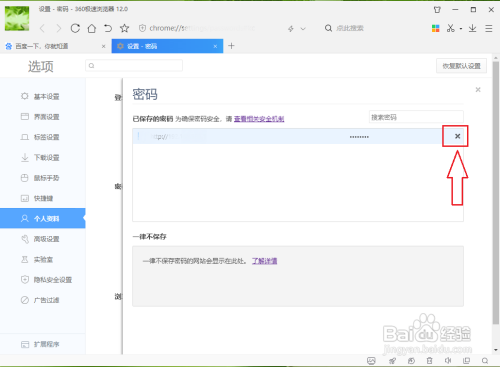Viewport: 500px width, 367px height.
Task: Expand the dropdown arrow beside lightning icon
Action: tap(303, 29)
